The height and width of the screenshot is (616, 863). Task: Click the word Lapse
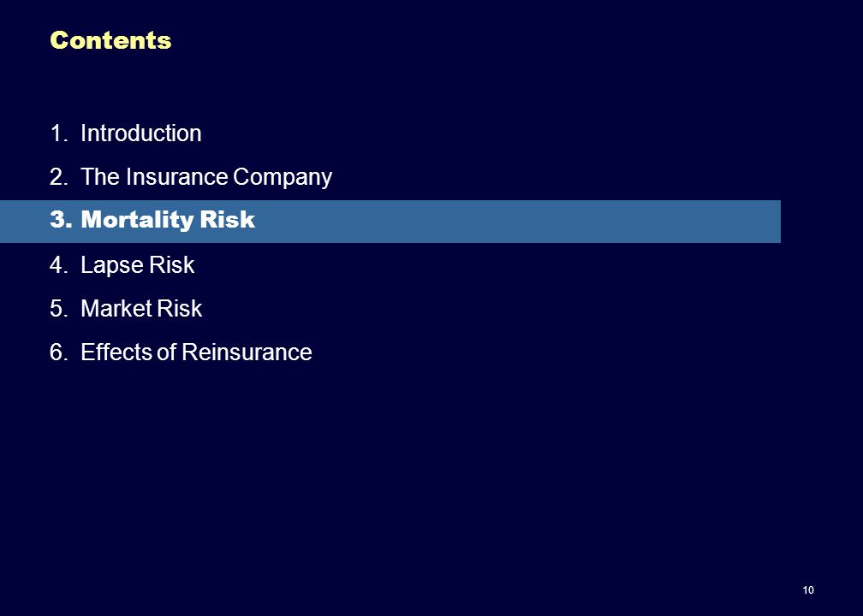tap(112, 265)
